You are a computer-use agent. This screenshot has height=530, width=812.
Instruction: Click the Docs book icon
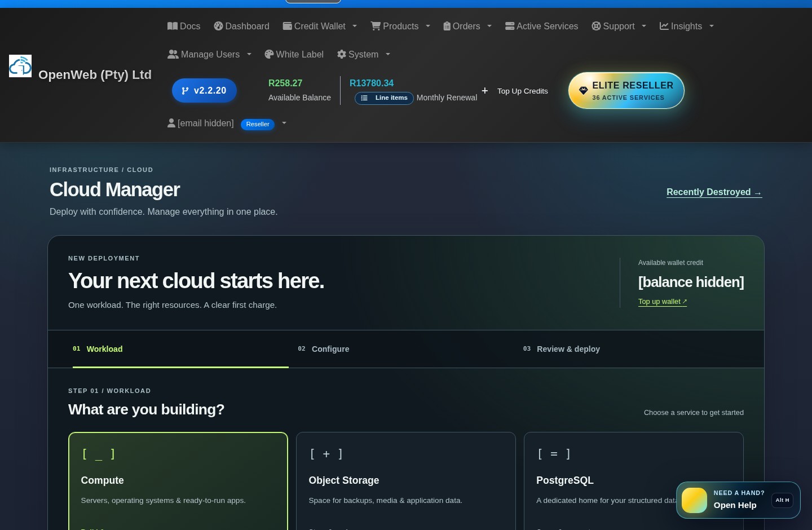[x=173, y=26]
